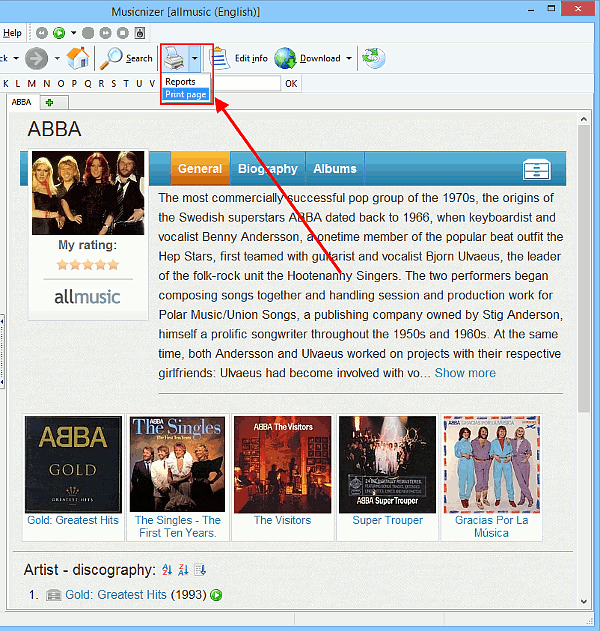Switch to the Albums tab

335,169
